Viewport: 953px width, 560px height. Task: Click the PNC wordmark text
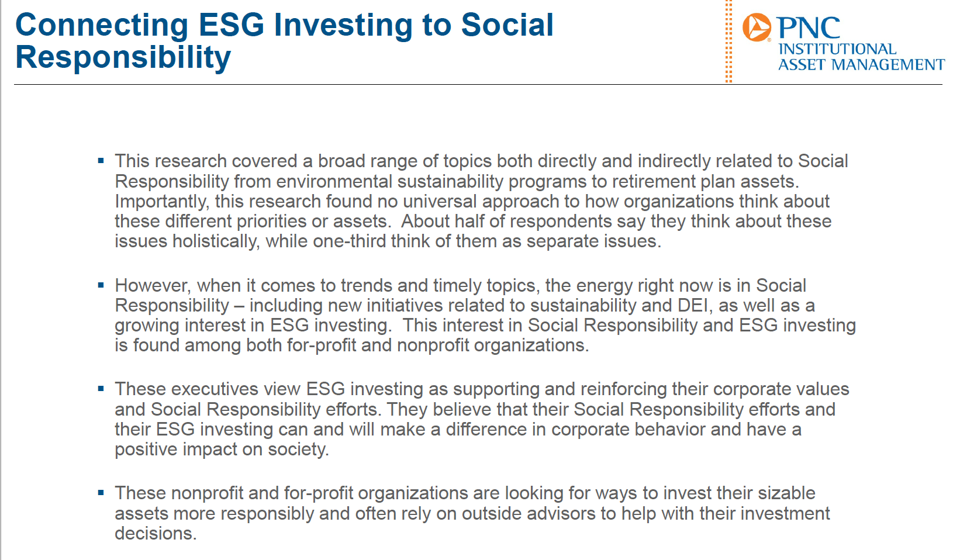(x=808, y=28)
